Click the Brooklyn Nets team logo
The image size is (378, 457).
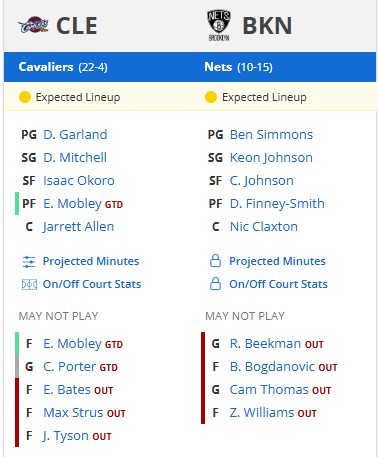[219, 25]
